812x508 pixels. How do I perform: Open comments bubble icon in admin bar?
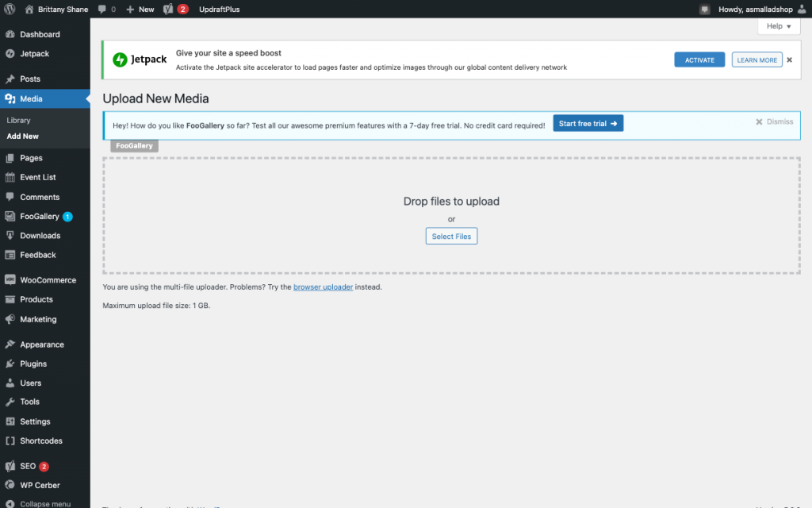click(102, 9)
